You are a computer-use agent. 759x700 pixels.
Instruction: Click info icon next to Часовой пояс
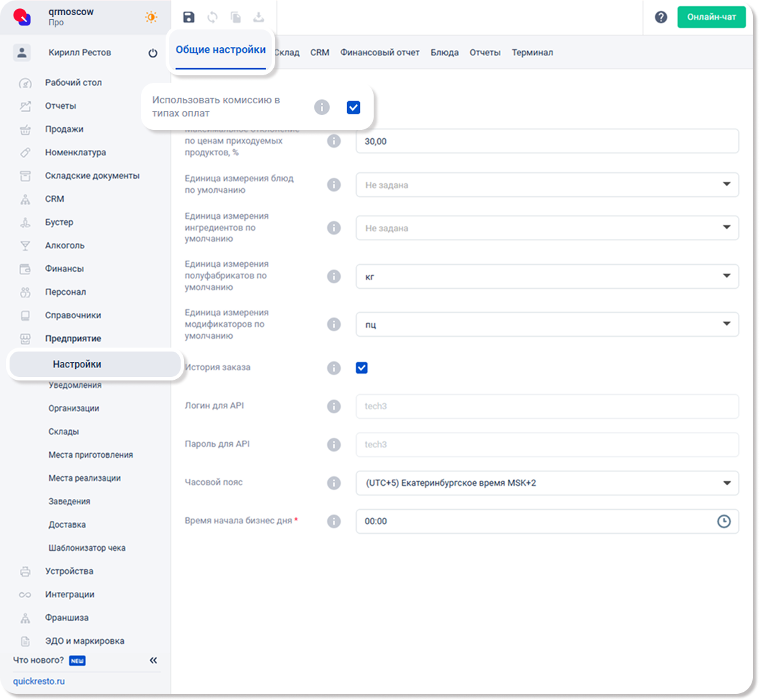coord(334,483)
